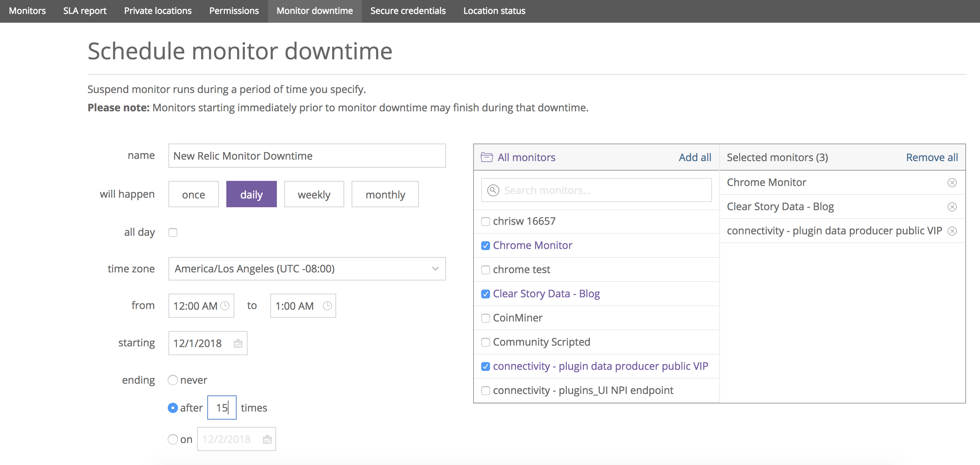Click the clock icon in to time
Viewport: 980px width, 465px height.
click(x=327, y=306)
